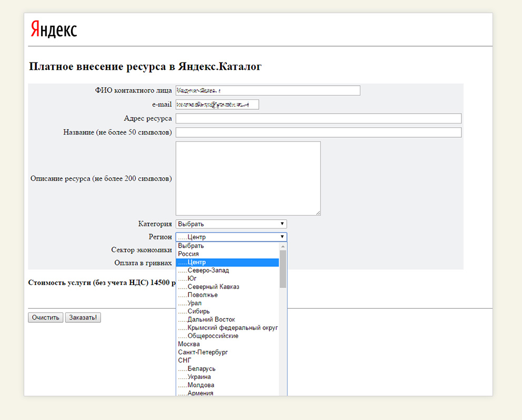Select '.....Урал' region option

[227, 303]
